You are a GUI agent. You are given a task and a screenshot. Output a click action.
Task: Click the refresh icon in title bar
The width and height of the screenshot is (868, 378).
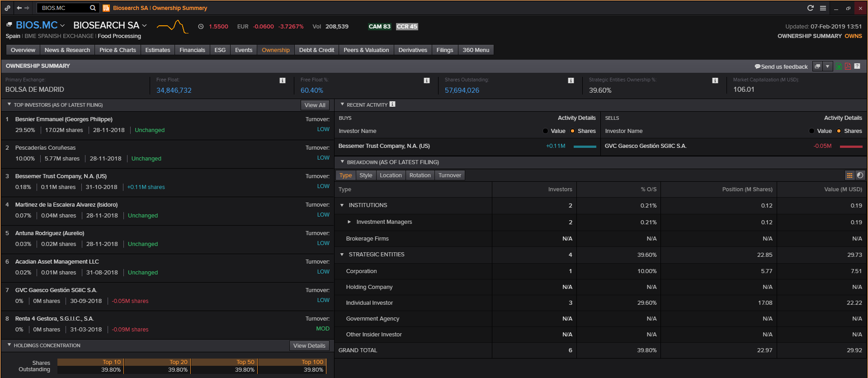coord(810,8)
